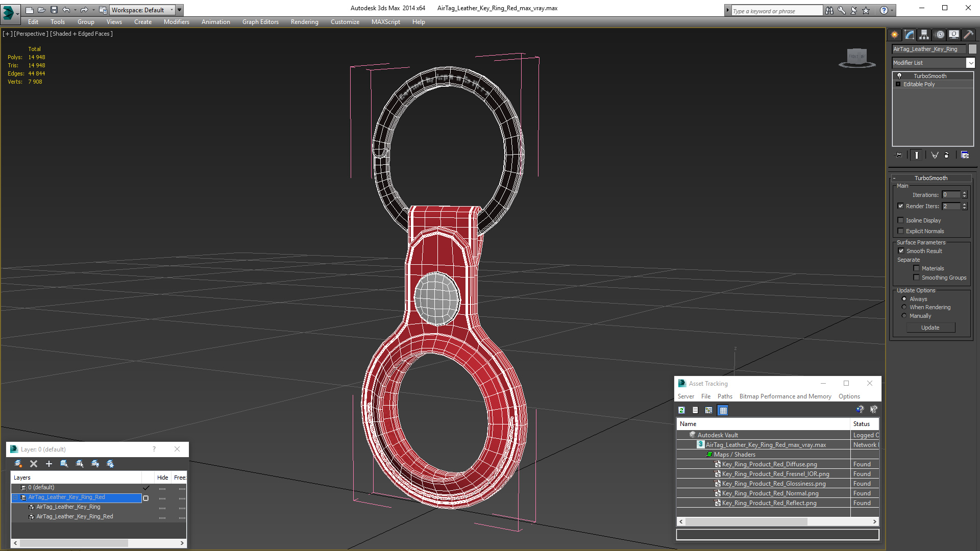980x551 pixels.
Task: Select Always update option
Action: (904, 299)
